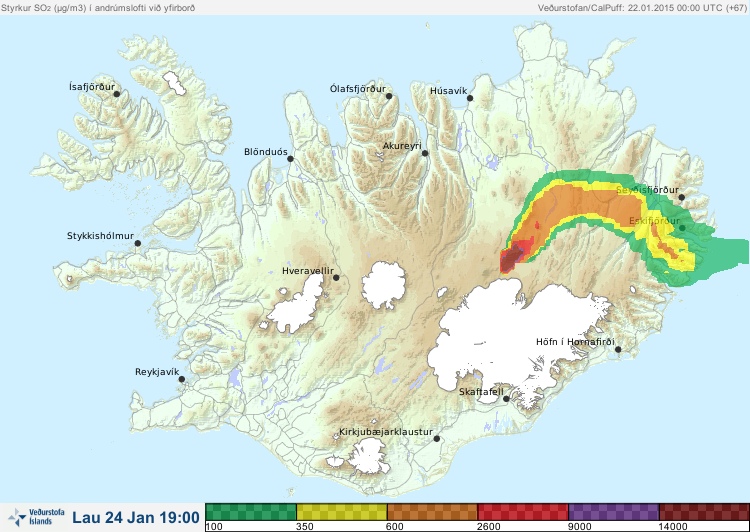This screenshot has height=532, width=750.
Task: Click the Akureyri town marker dot
Action: pyautogui.click(x=425, y=153)
